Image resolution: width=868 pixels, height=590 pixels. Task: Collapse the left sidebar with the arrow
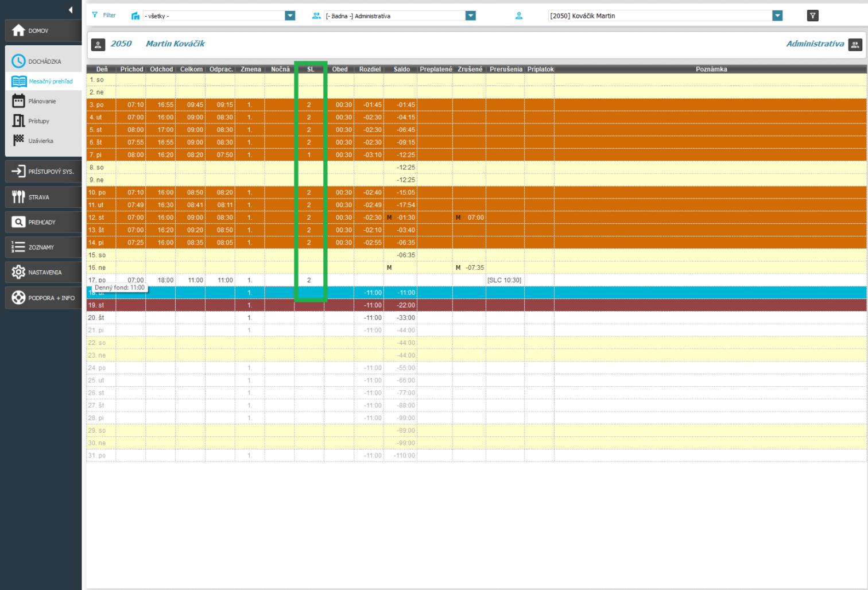(71, 10)
